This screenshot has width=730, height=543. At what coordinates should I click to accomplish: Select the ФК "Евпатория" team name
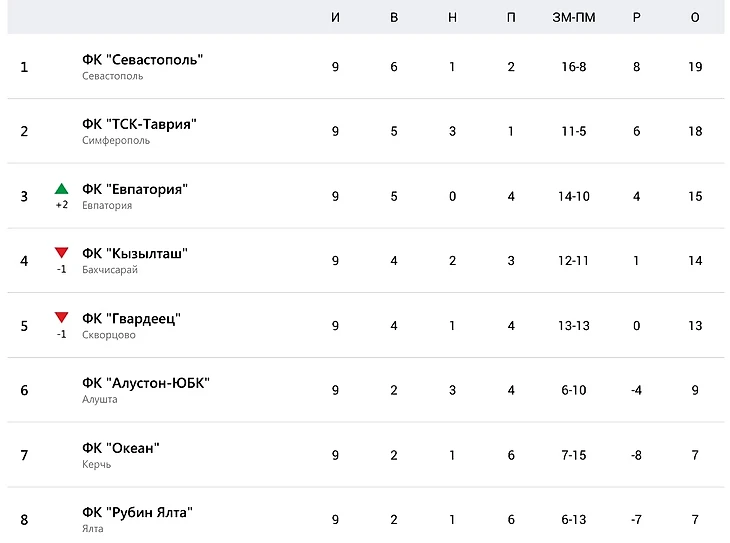pos(135,189)
